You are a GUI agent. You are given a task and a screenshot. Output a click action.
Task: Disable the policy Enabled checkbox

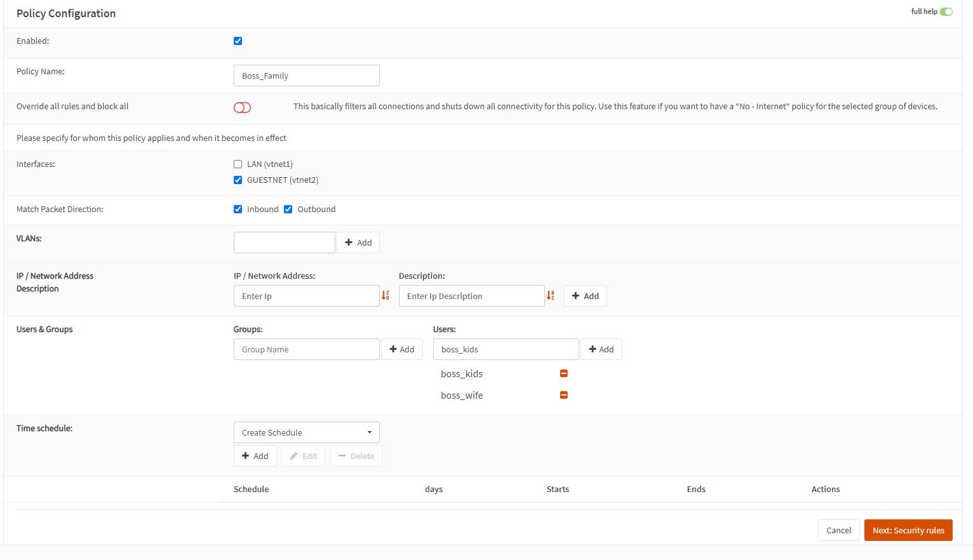(238, 41)
